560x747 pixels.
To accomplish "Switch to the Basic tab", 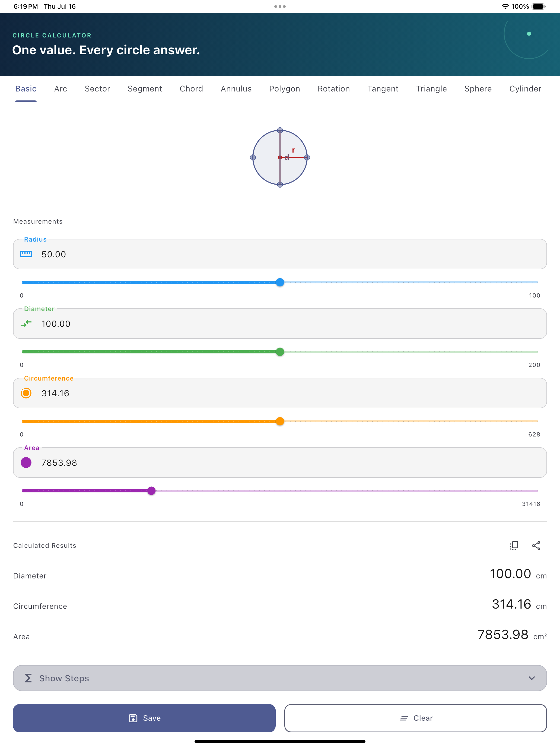I will [x=26, y=89].
